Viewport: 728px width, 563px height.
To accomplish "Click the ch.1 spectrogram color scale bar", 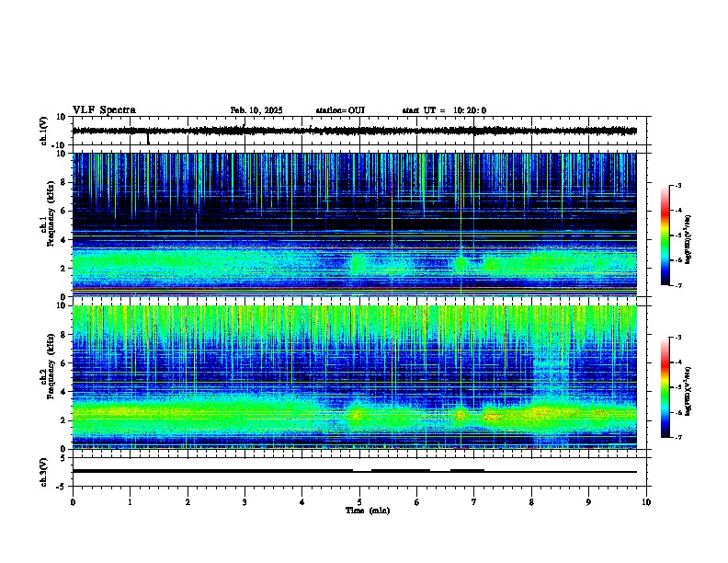I will [665, 236].
